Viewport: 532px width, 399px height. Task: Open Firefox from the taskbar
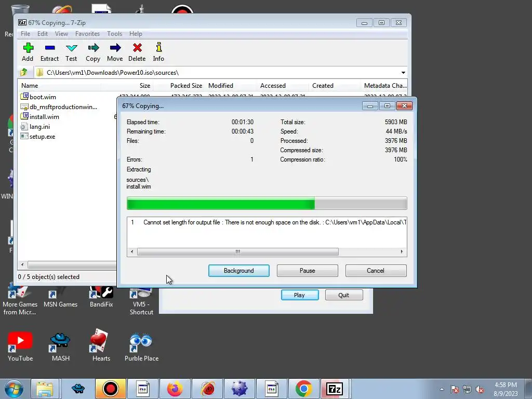[175, 389]
